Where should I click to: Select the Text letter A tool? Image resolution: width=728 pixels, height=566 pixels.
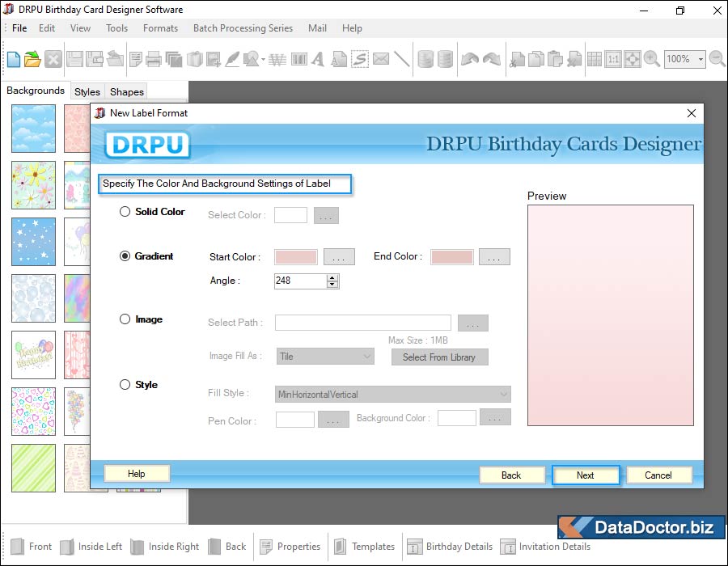(319, 59)
